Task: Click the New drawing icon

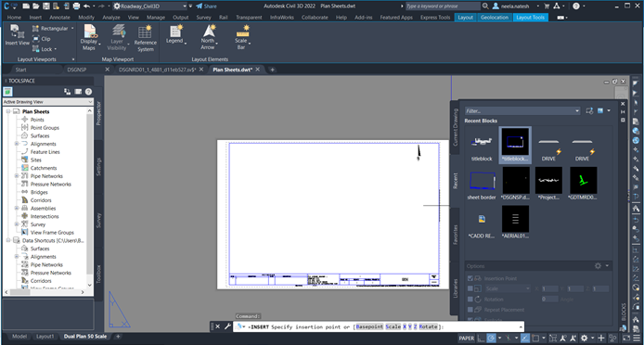Action: (26, 6)
